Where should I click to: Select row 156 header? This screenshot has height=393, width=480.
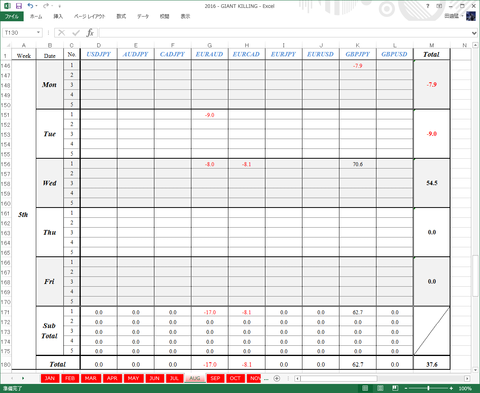6,164
